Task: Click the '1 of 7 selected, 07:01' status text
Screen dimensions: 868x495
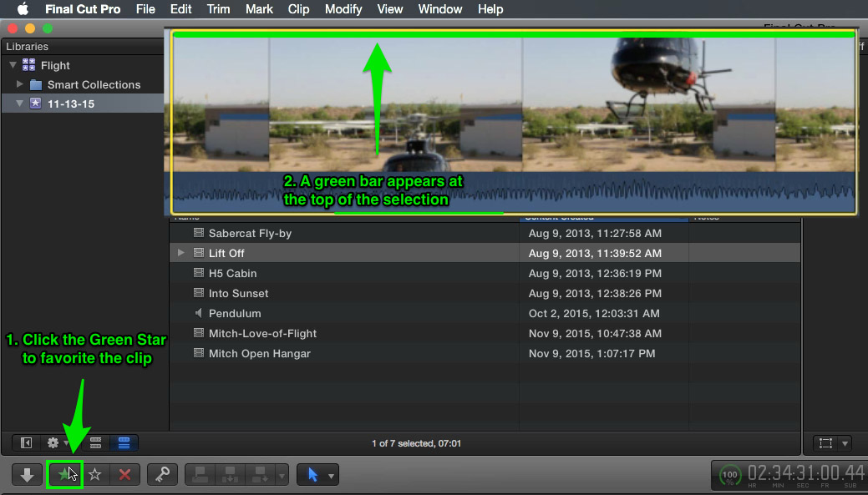Action: pos(416,443)
